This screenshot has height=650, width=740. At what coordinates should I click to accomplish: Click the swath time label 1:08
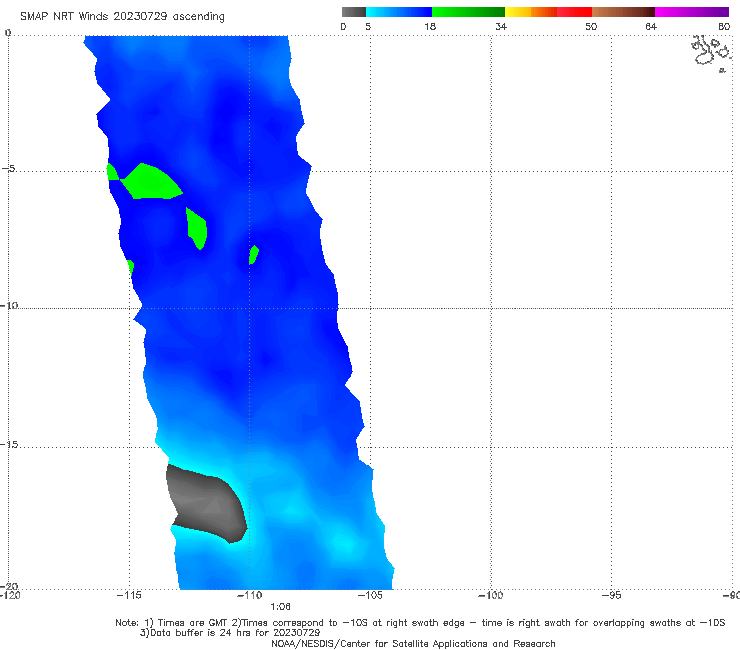(280, 607)
